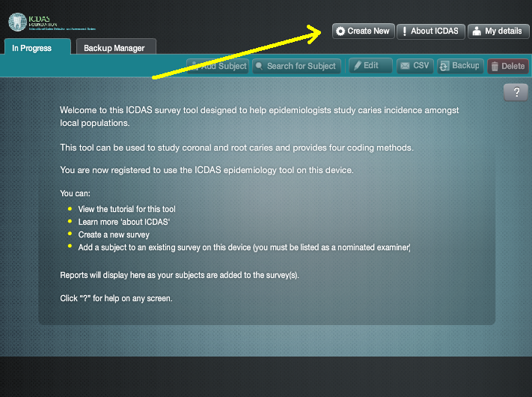Click the Add Subject toolbar button
532x397 pixels.
coord(218,66)
